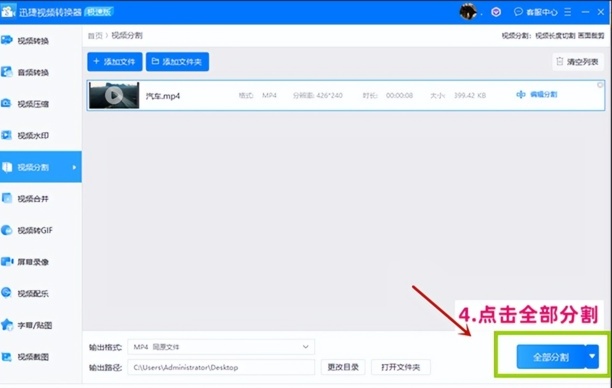This screenshot has width=612, height=388.
Task: Open the 视频转换 sidebar icon
Action: point(7,40)
